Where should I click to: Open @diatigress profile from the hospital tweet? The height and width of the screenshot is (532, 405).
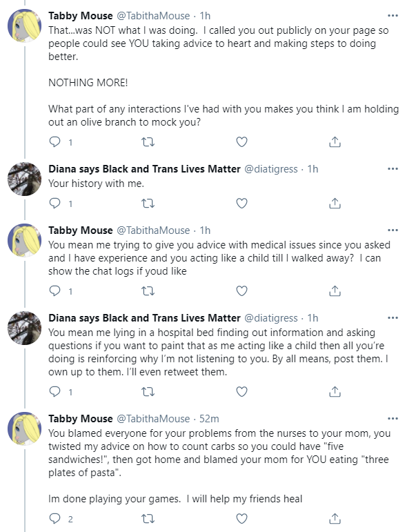pos(271,318)
